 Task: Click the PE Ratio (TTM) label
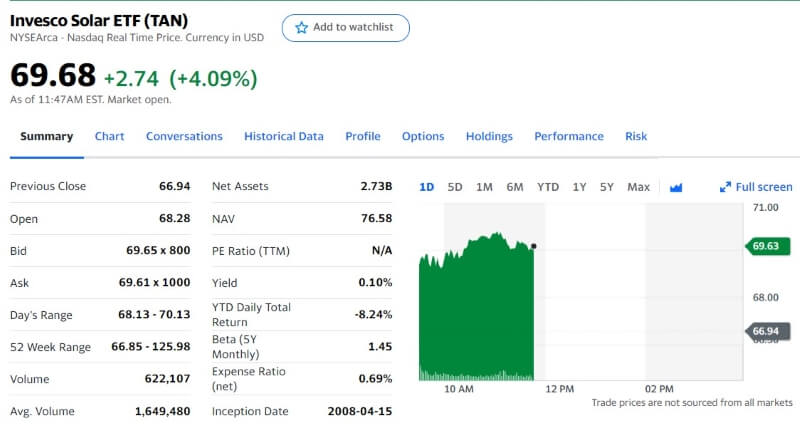point(251,251)
